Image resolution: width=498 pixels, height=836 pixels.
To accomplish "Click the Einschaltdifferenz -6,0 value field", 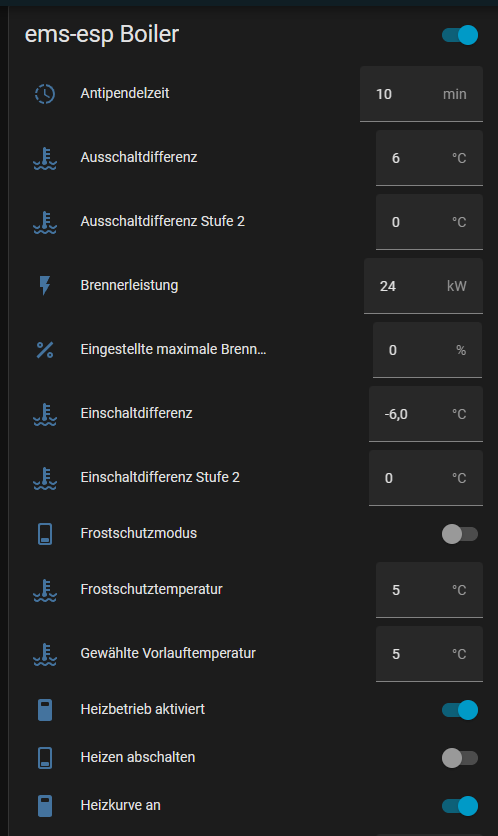I will point(426,414).
